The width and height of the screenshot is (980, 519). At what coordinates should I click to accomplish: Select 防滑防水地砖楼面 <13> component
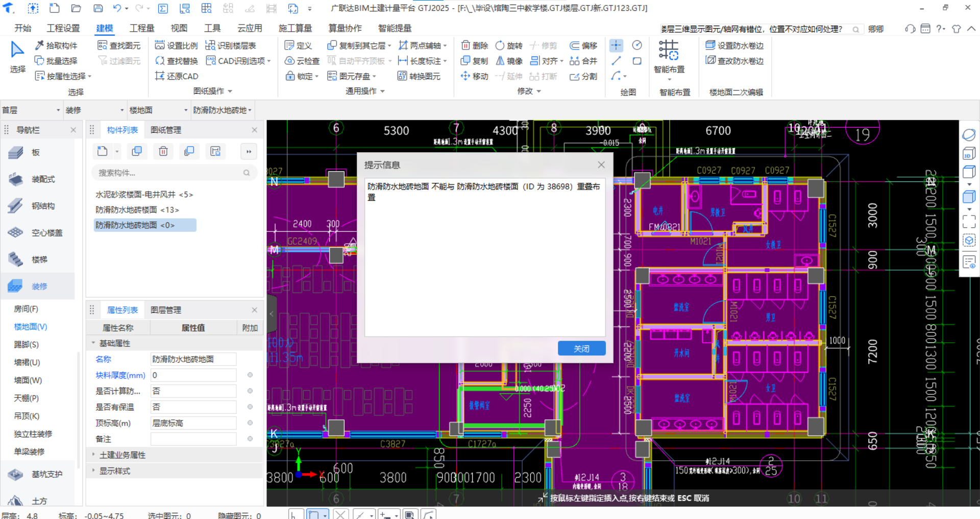[137, 210]
